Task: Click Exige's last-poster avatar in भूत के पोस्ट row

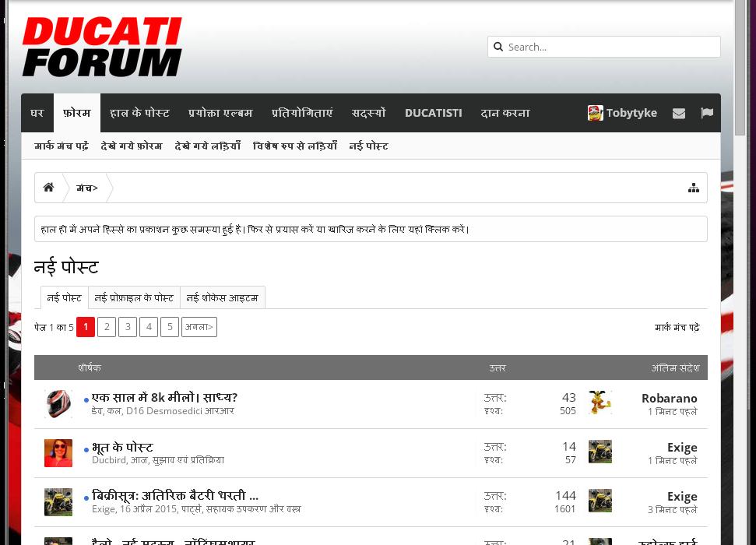Action: click(600, 452)
